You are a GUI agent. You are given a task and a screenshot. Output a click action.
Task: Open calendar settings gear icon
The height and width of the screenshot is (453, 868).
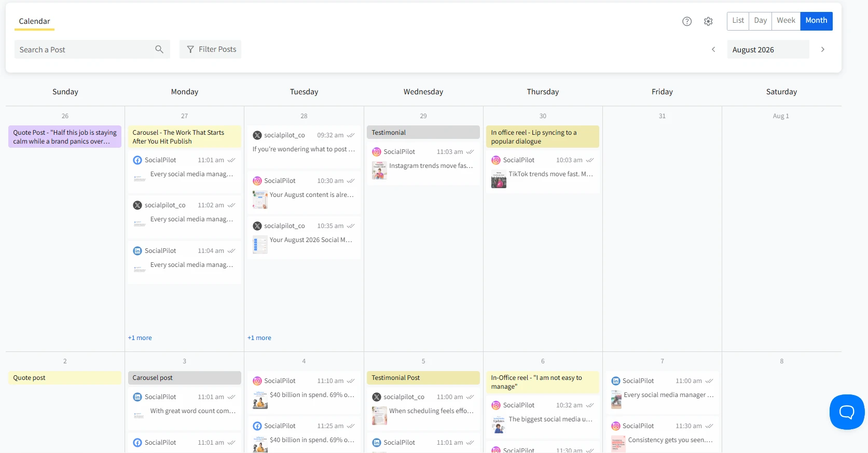(708, 21)
